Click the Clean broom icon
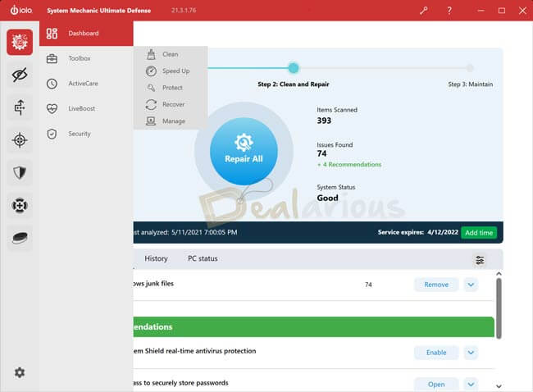Screen dimensions: 533x392 tap(151, 54)
